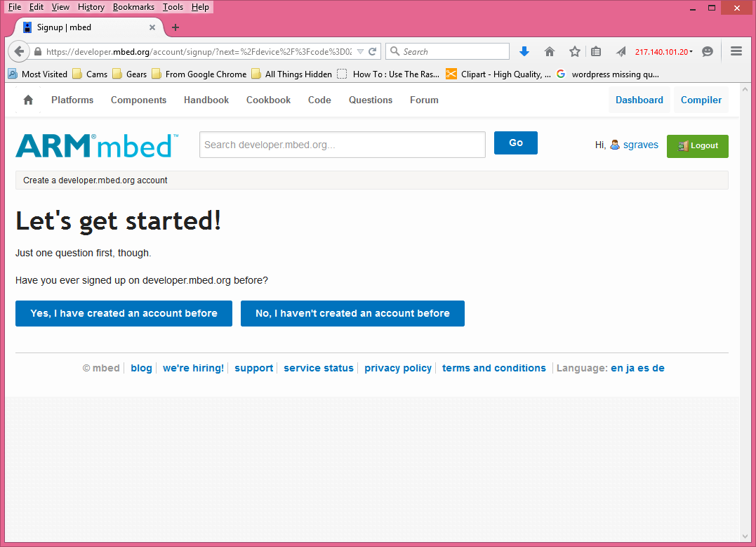This screenshot has height=547, width=756.
Task: Open the chat bubble extension icon
Action: 707,51
